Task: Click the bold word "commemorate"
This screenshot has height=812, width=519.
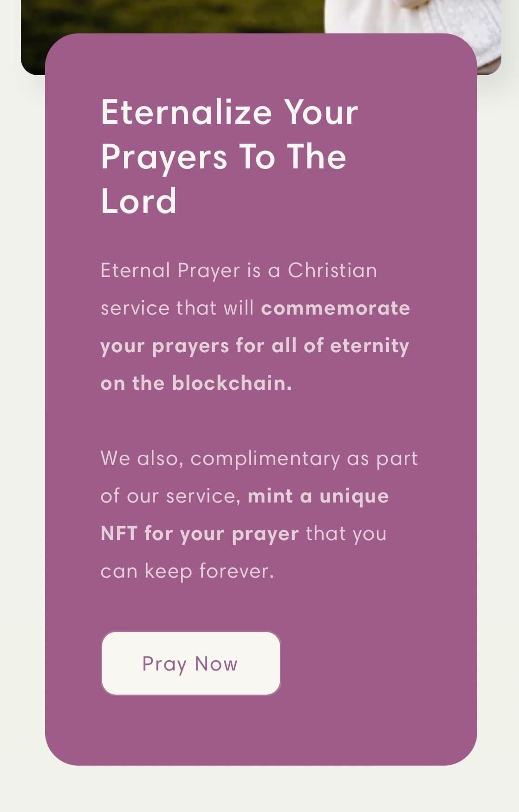Action: point(335,308)
